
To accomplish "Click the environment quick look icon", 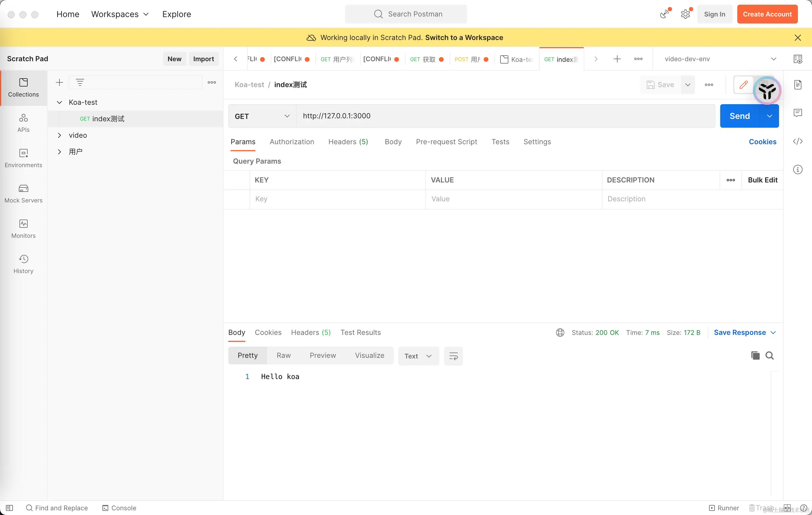I will point(798,59).
